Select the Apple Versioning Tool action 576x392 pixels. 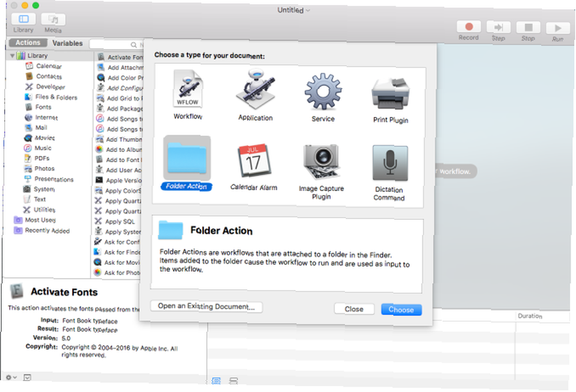click(x=118, y=180)
